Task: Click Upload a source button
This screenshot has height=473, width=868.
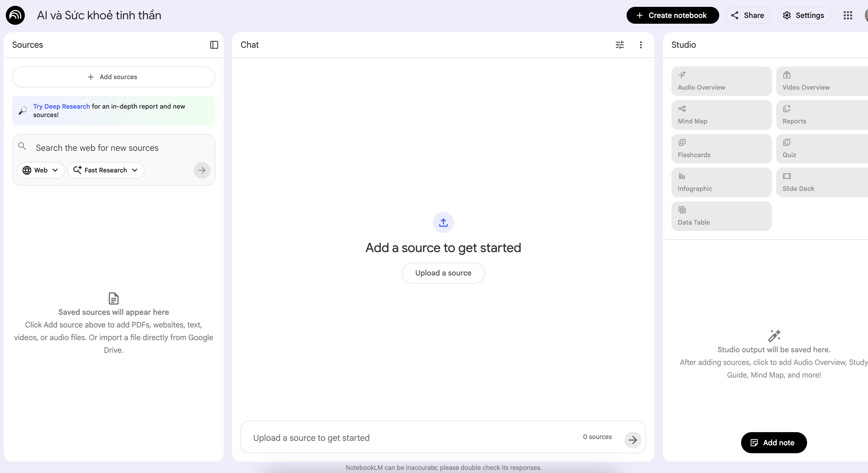Action: [x=443, y=273]
